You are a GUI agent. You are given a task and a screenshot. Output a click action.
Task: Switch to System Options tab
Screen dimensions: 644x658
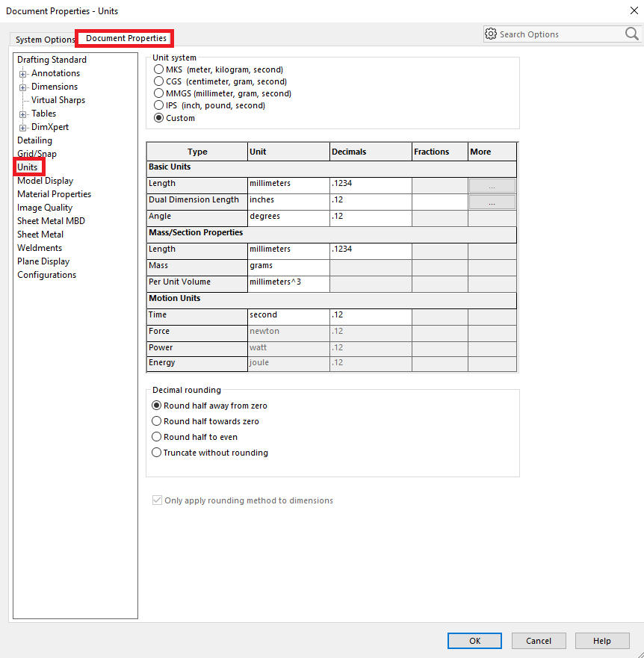tap(45, 40)
